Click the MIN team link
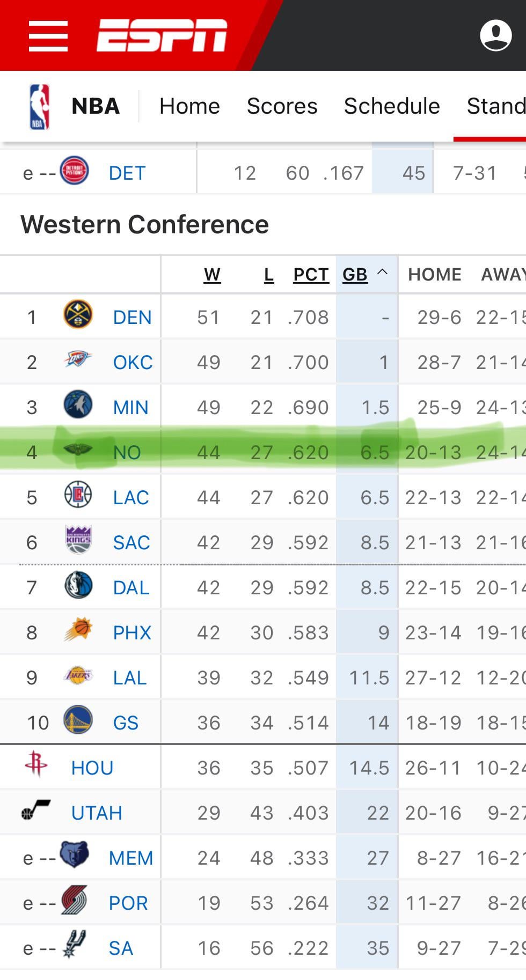526x980 pixels. click(x=130, y=407)
